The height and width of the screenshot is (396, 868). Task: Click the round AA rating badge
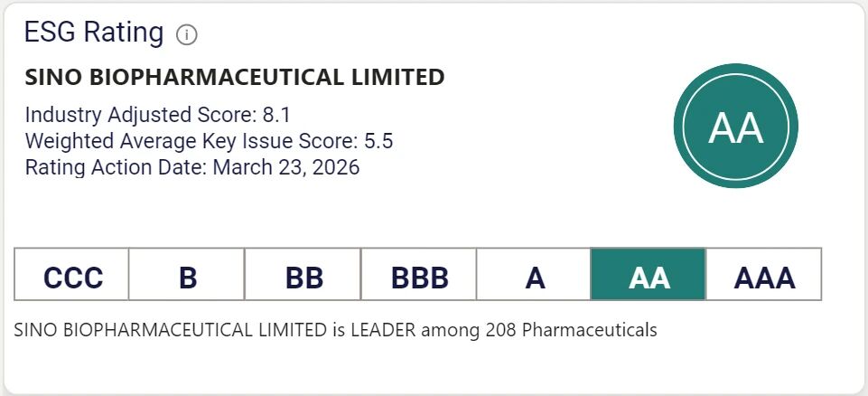click(x=735, y=128)
